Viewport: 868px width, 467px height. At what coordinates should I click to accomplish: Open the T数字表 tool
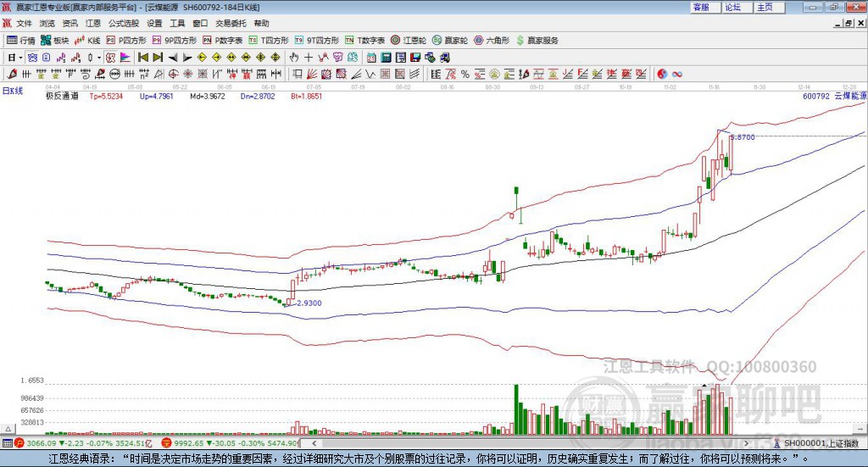click(x=364, y=41)
